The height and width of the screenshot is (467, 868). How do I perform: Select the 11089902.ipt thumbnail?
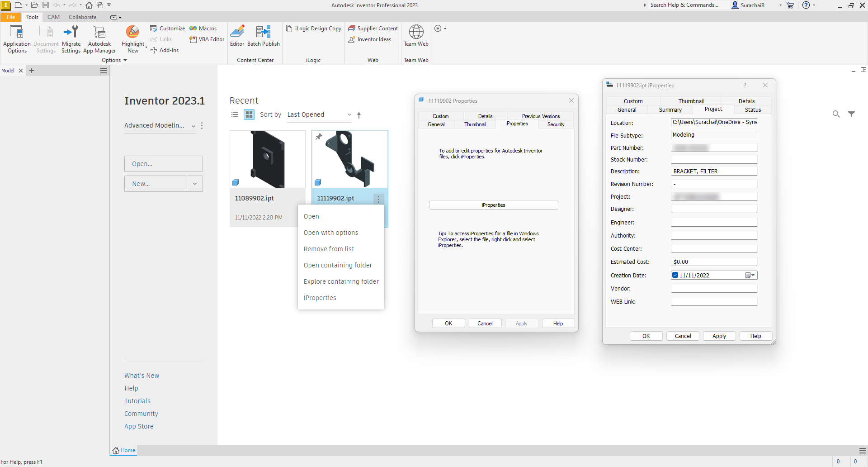pyautogui.click(x=268, y=159)
